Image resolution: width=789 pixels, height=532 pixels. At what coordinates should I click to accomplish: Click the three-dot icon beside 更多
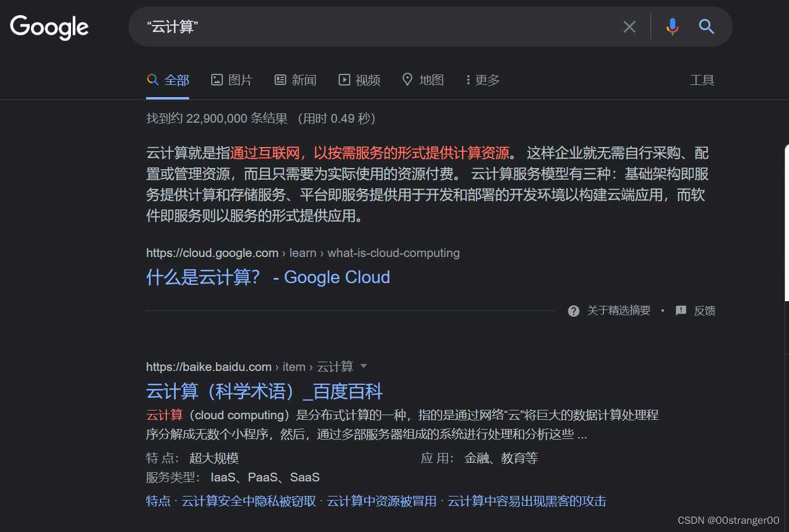(468, 80)
